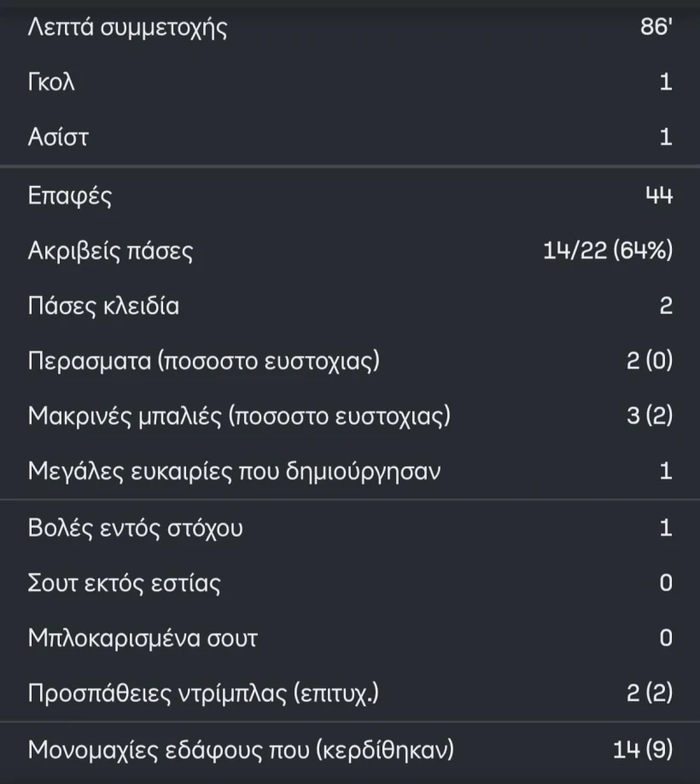Select the 2 (0) crosses value
This screenshot has width=700, height=784.
click(649, 361)
